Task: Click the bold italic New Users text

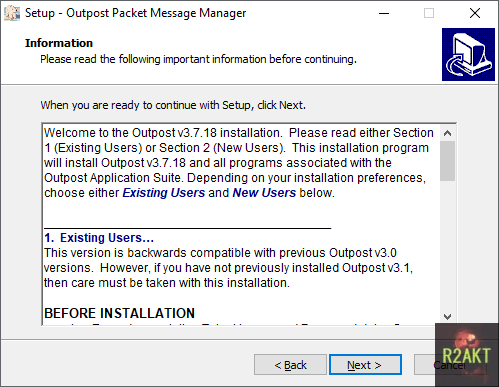Action: pos(264,193)
